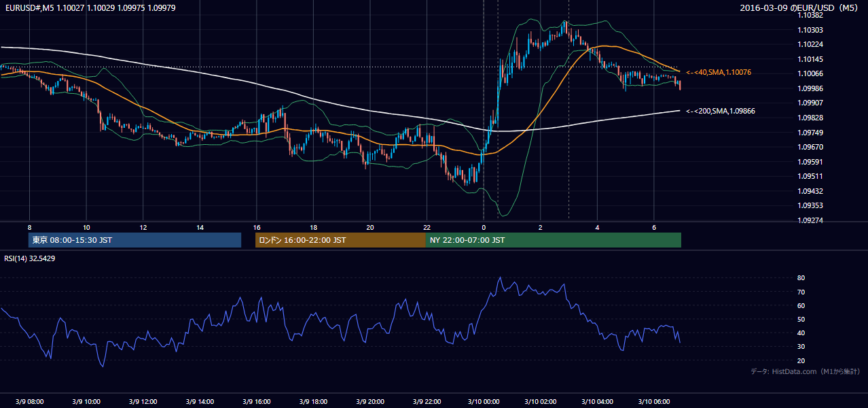Click the RSI level 50 axis label
This screenshot has height=408, width=868.
click(x=801, y=319)
